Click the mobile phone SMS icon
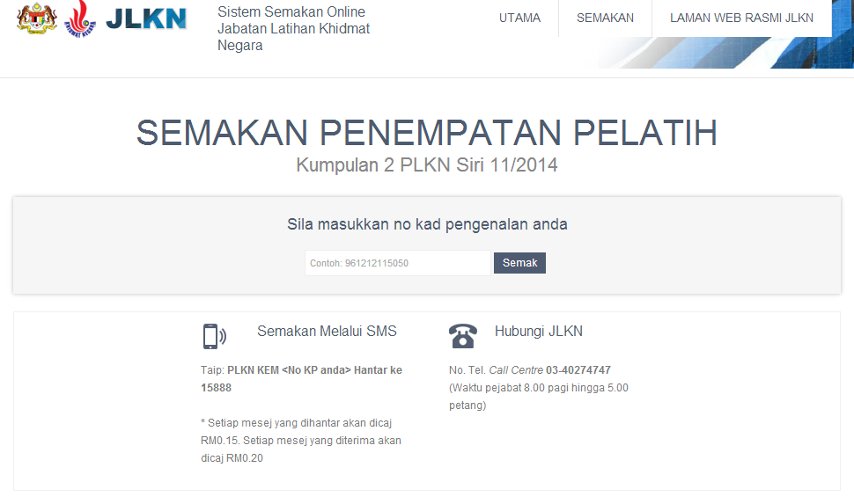 tap(214, 336)
